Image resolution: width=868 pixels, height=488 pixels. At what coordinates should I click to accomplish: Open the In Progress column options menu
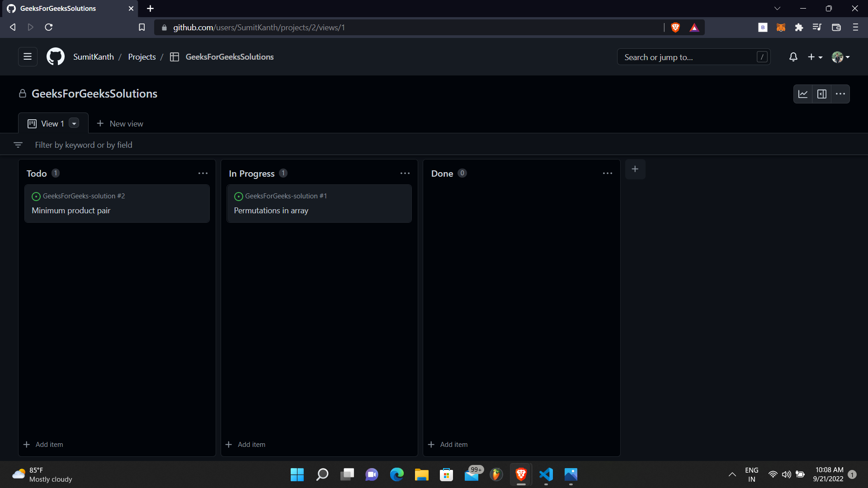point(405,174)
